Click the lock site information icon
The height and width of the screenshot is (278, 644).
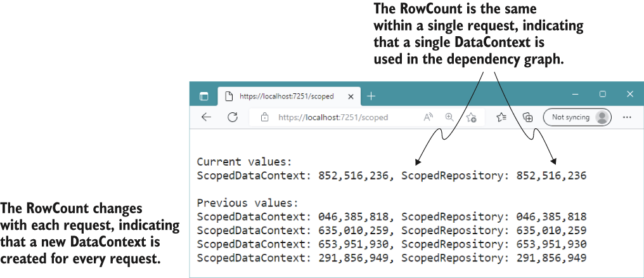265,117
